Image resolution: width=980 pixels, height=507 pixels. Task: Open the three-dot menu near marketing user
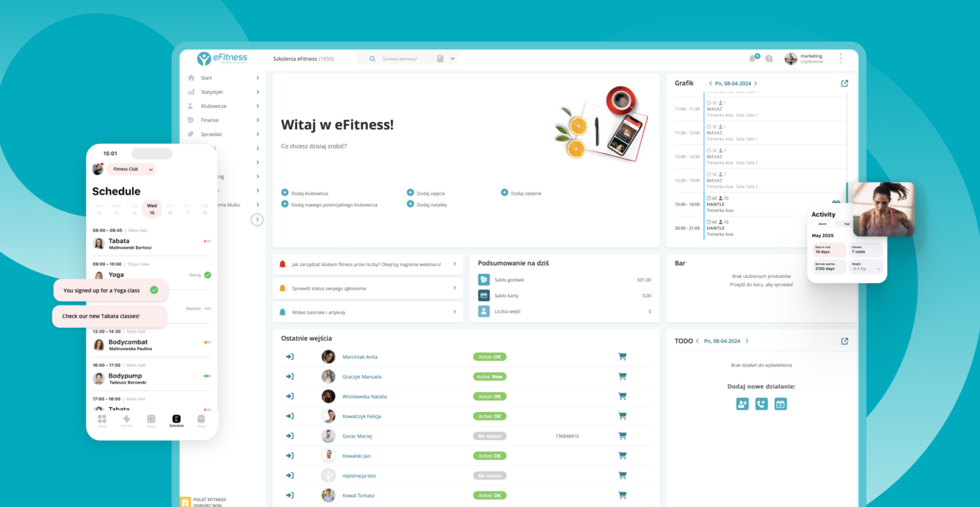840,59
